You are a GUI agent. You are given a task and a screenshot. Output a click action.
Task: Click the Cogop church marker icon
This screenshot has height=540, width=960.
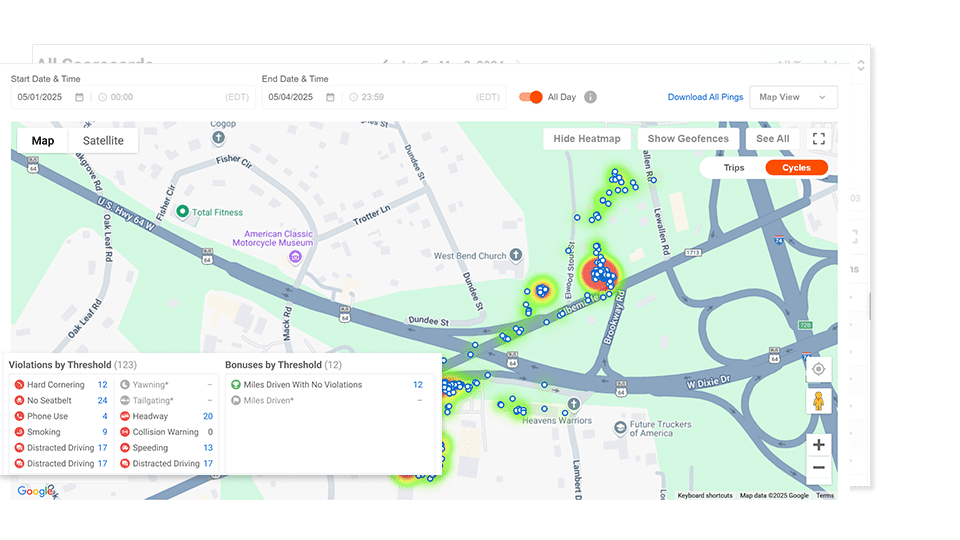click(x=218, y=138)
